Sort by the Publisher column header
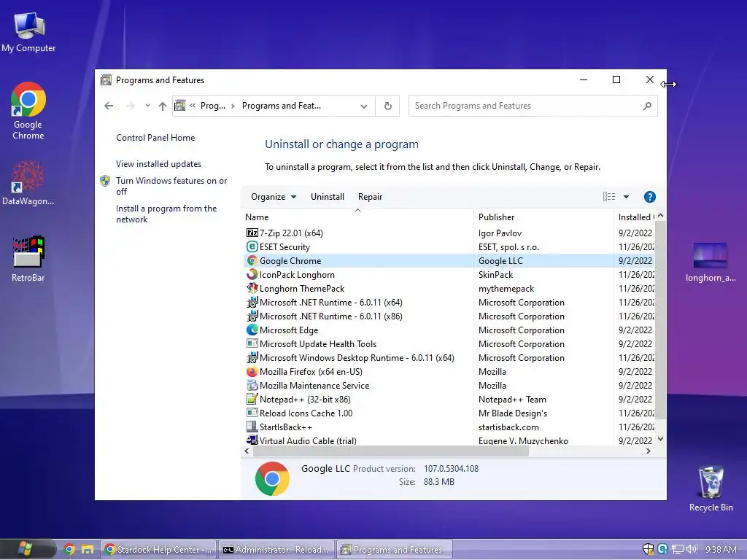747x560 pixels. [x=543, y=217]
